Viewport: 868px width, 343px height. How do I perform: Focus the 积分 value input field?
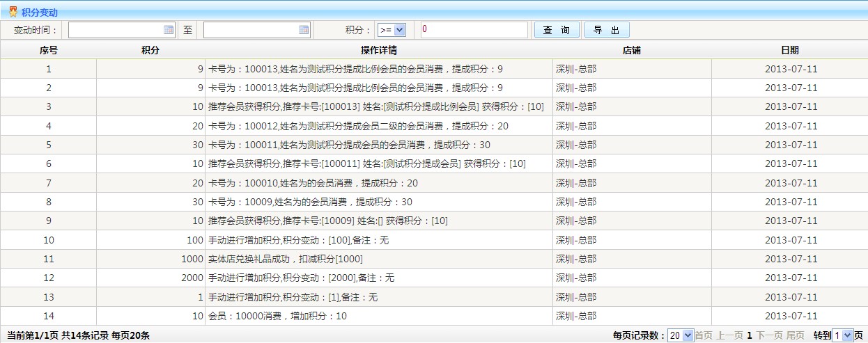(x=474, y=30)
